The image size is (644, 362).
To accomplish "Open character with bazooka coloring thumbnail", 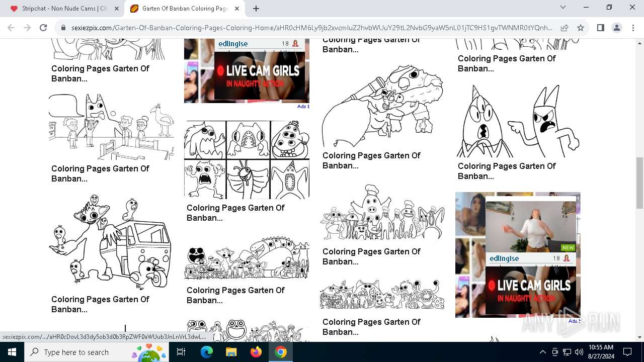I will click(382, 106).
